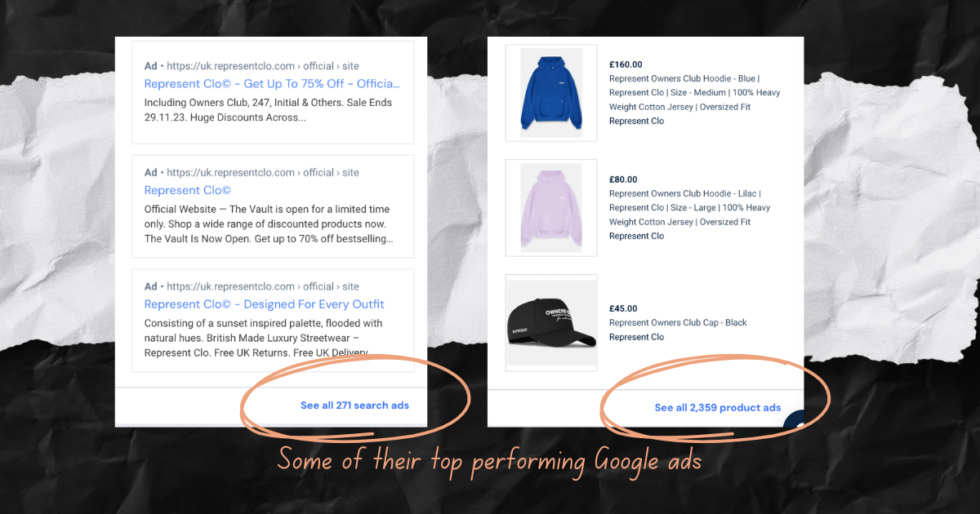Click 'Represent Clo' seller under blue hoodie
The height and width of the screenshot is (514, 980).
pyautogui.click(x=636, y=122)
